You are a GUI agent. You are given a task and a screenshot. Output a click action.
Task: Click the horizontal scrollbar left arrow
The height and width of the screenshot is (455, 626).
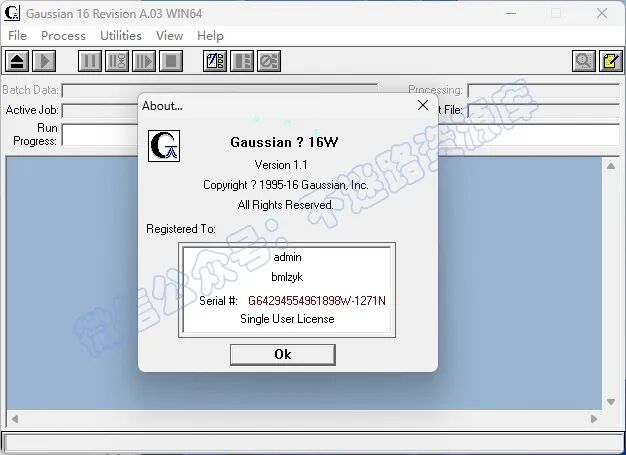pyautogui.click(x=15, y=419)
